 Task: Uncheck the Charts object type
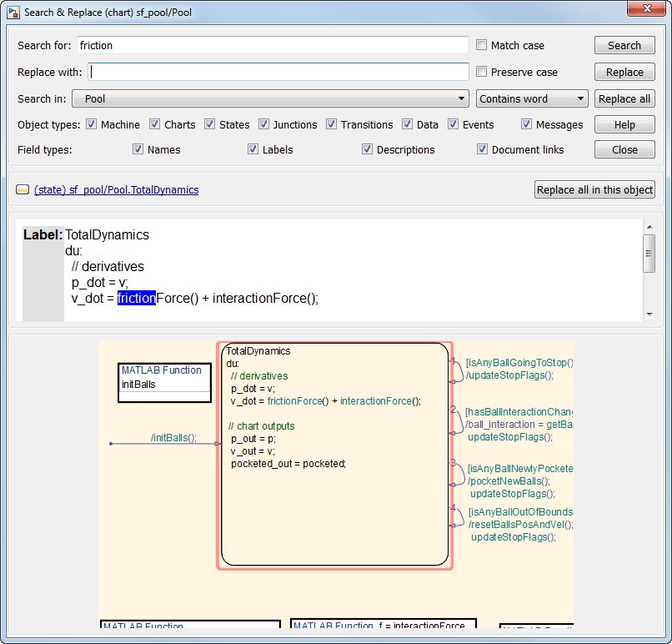click(154, 124)
